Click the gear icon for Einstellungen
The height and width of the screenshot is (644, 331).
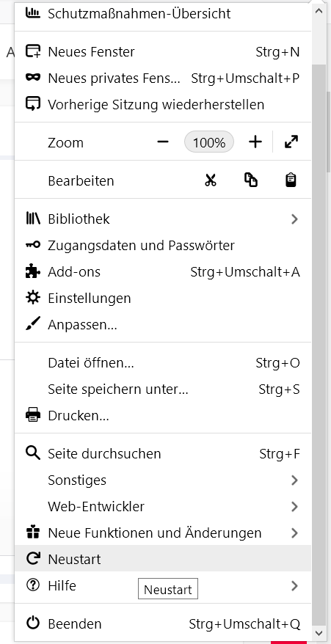point(33,298)
